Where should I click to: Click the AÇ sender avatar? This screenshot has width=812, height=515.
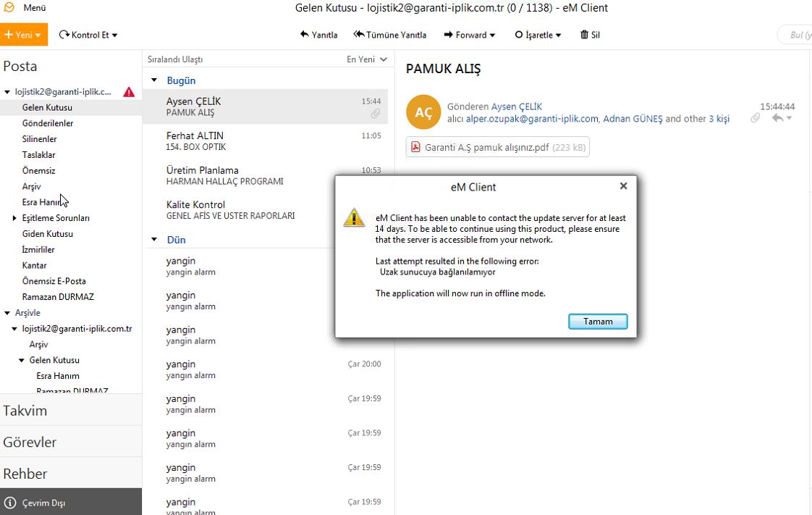coord(423,112)
